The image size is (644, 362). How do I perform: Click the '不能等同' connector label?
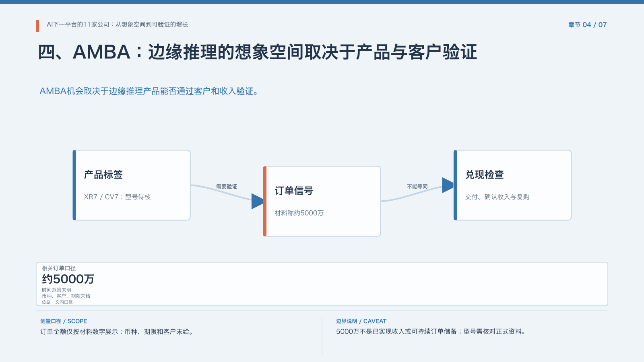417,187
